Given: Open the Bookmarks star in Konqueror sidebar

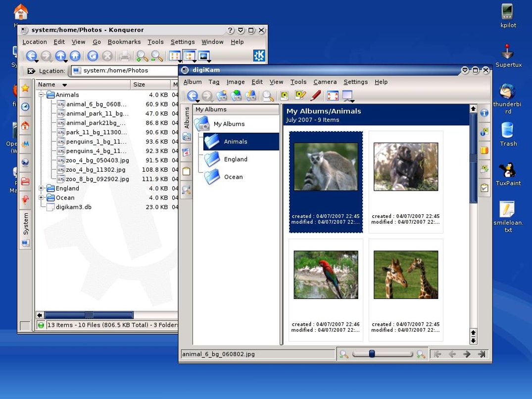Looking at the screenshot, I should point(25,88).
